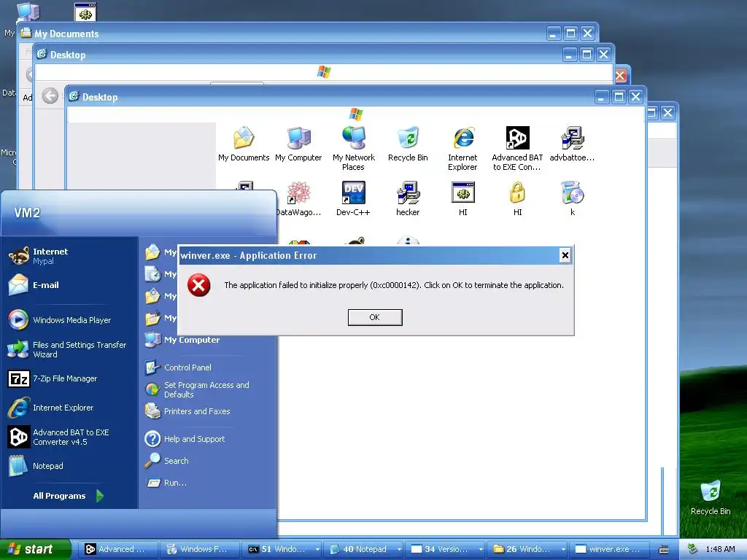Select the HI batch file icon
This screenshot has width=747, height=560.
point(463,198)
